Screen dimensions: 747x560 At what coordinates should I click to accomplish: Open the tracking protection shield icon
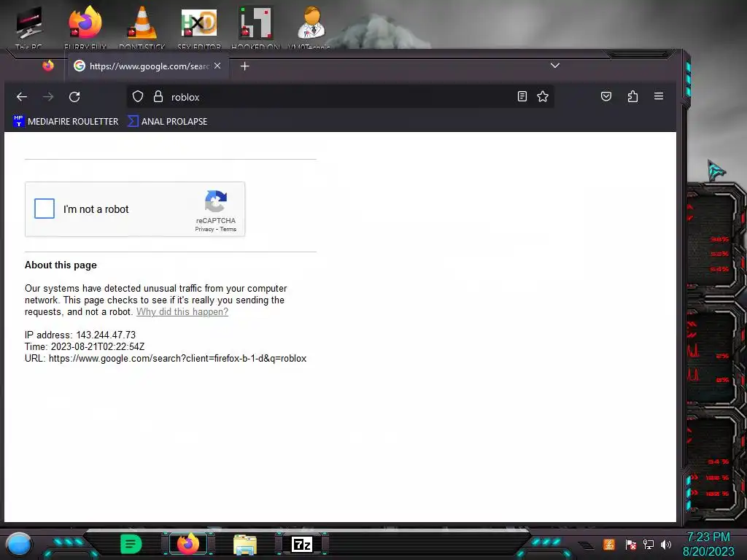click(x=138, y=97)
